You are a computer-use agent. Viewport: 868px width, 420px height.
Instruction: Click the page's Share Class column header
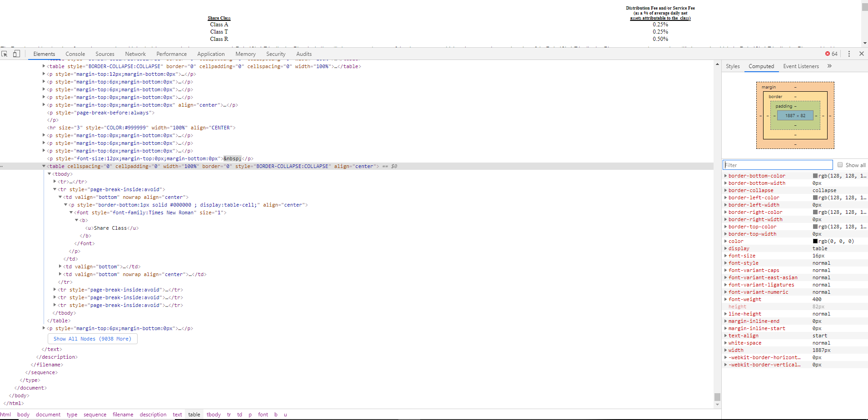219,18
